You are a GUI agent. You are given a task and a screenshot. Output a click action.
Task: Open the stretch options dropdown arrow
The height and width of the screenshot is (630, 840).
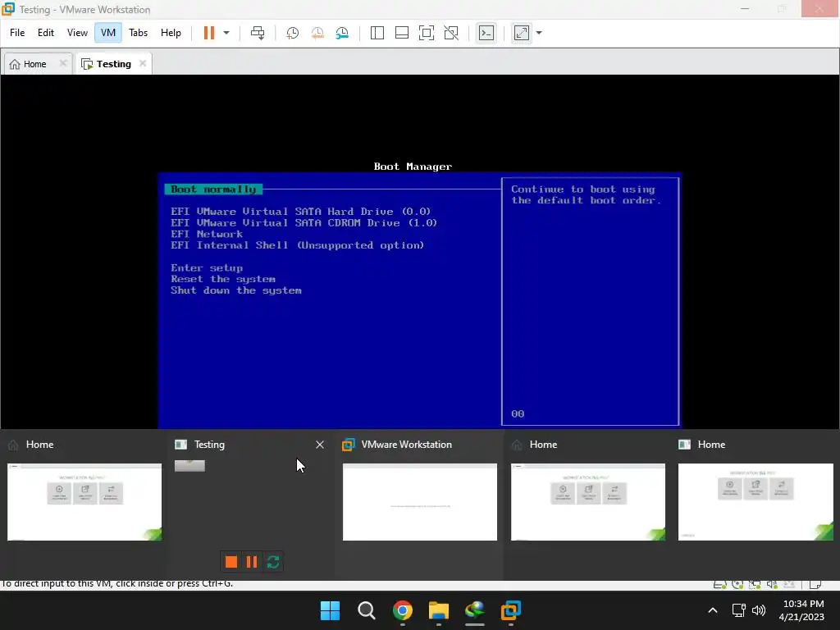pyautogui.click(x=539, y=33)
